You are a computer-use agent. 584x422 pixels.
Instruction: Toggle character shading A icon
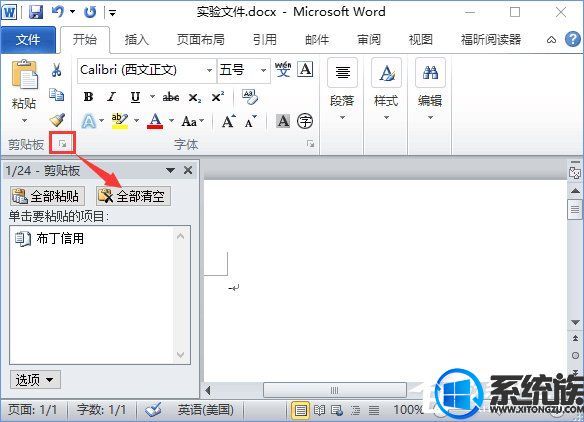[x=283, y=121]
